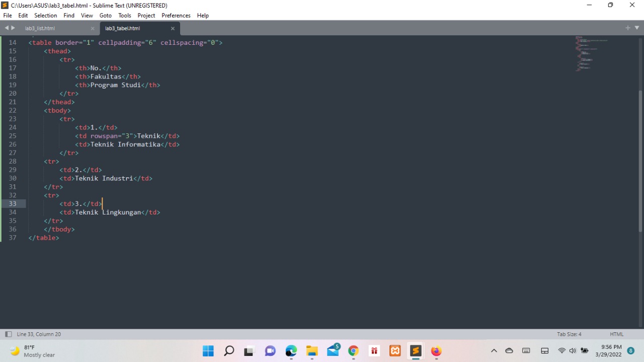Viewport: 644px width, 362px height.
Task: Go to next tab with right arrow
Action: pyautogui.click(x=13, y=28)
